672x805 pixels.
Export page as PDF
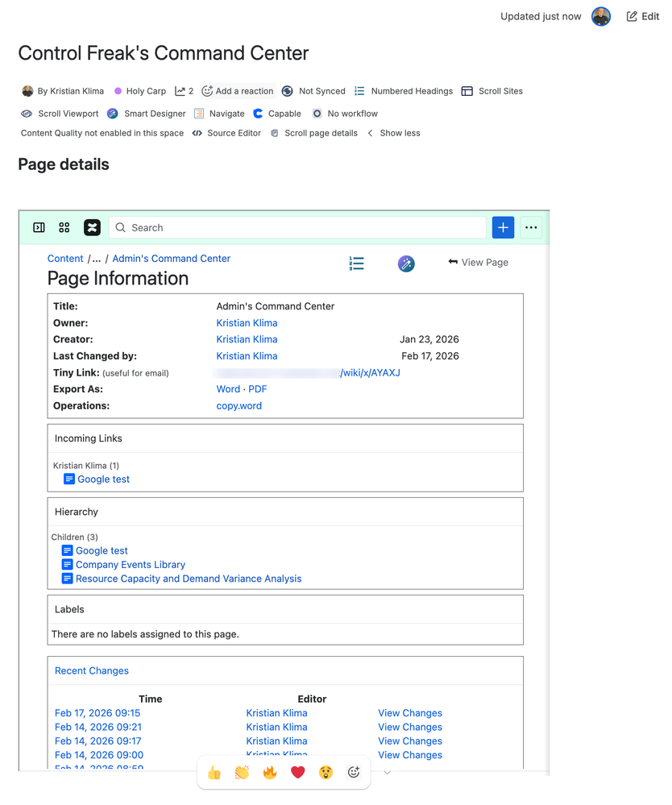point(258,389)
